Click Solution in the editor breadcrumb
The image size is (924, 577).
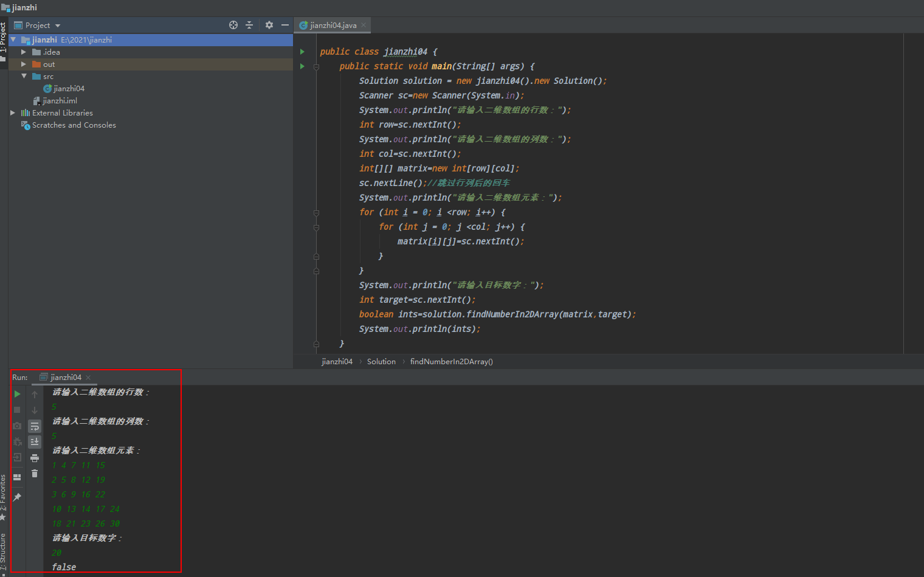(381, 361)
